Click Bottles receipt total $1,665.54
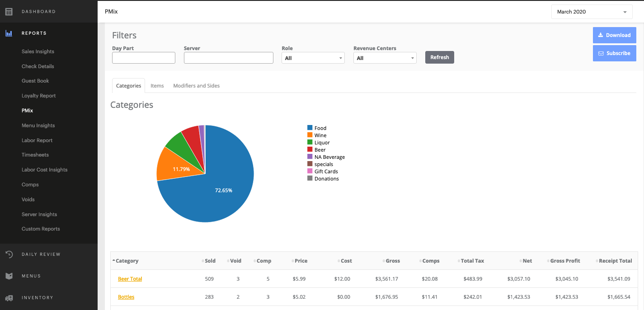 (619, 297)
